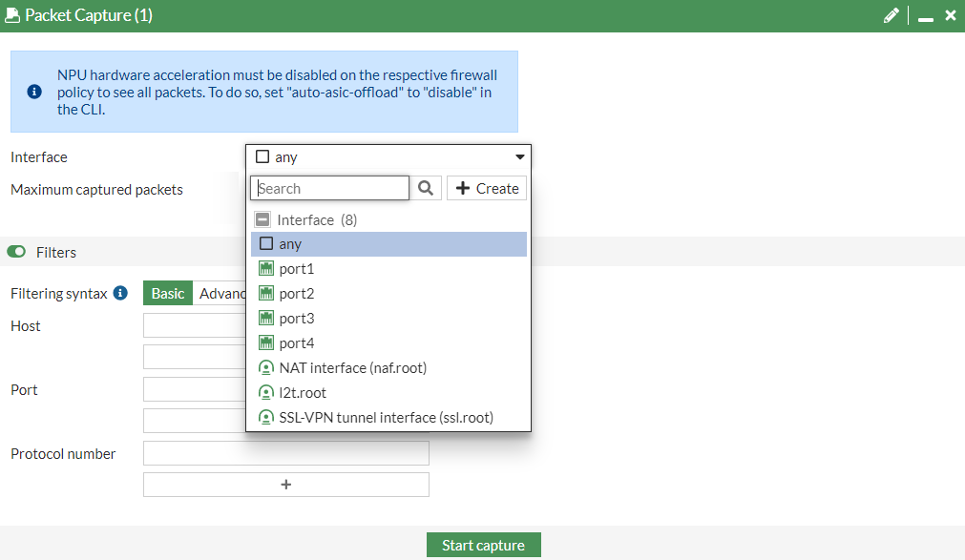
Task: Choose port1 from the interface list
Action: [x=388, y=268]
